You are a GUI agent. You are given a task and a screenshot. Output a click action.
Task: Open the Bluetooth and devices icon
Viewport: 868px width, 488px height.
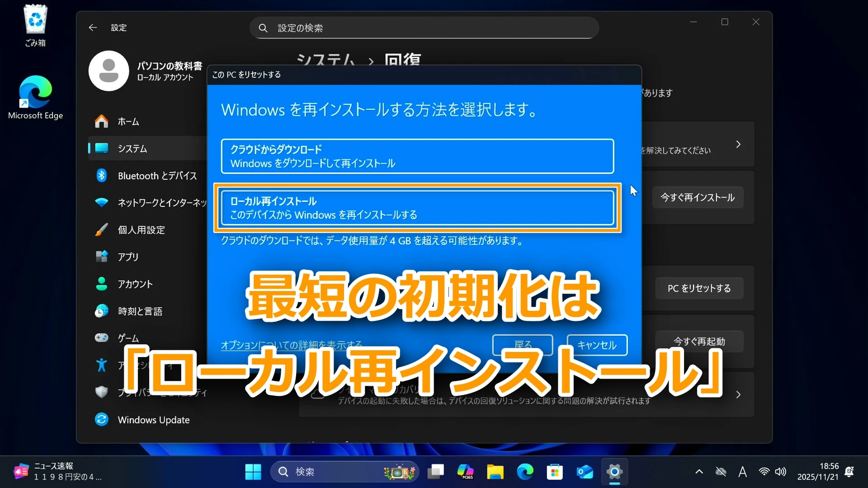(102, 176)
